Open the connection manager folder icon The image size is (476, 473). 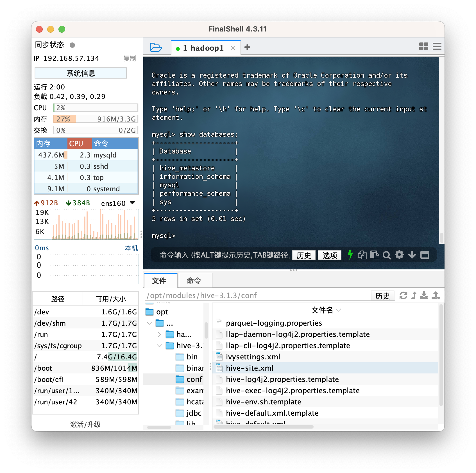156,47
